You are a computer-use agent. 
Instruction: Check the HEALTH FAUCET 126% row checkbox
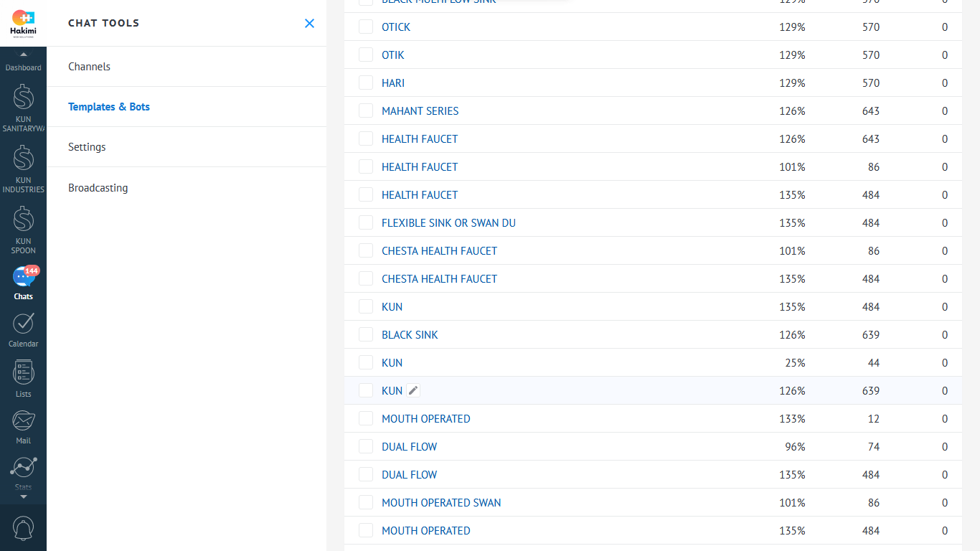click(366, 138)
